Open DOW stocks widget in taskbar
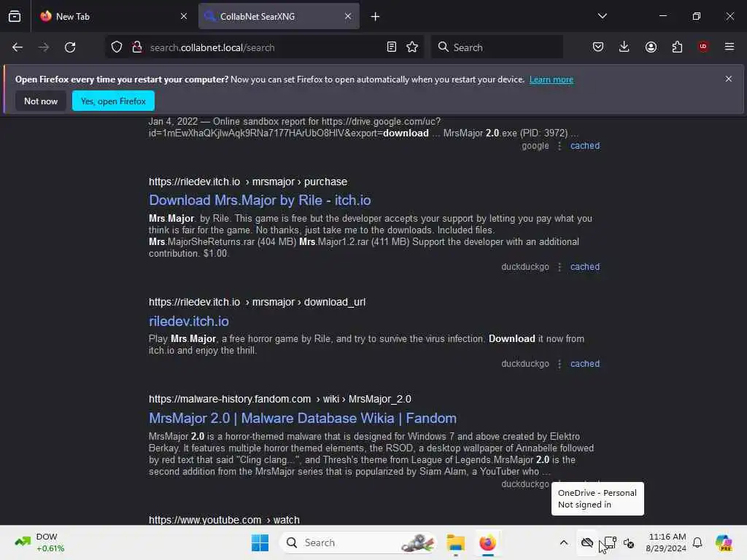 (40, 542)
